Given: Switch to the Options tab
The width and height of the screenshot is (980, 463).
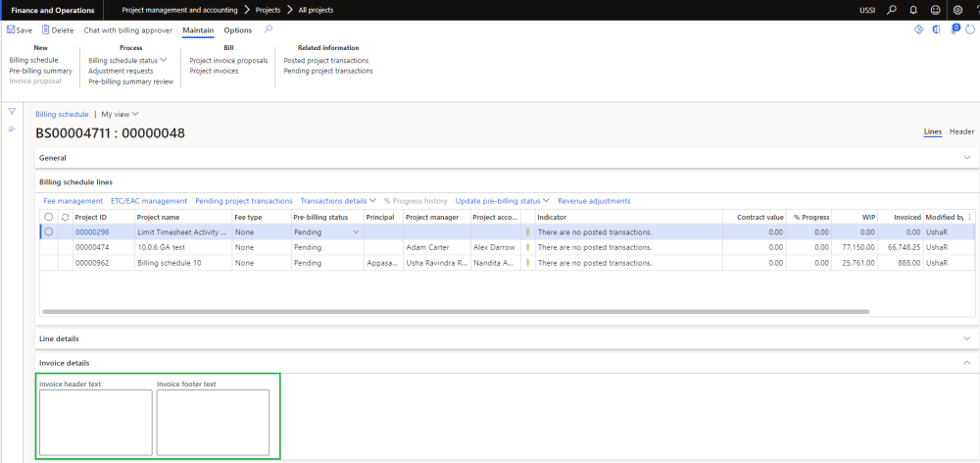Looking at the screenshot, I should pyautogui.click(x=237, y=30).
